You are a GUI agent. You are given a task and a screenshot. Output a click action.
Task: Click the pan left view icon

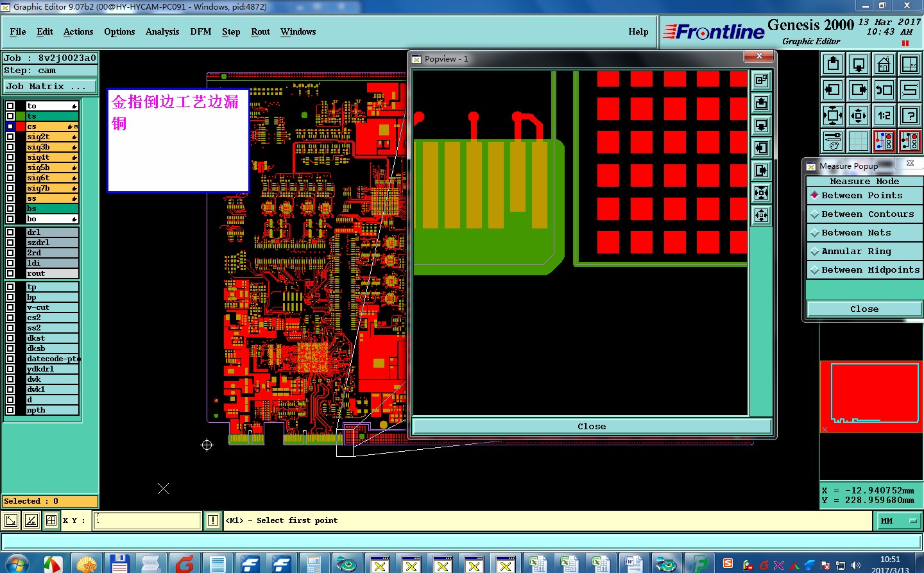tap(833, 90)
